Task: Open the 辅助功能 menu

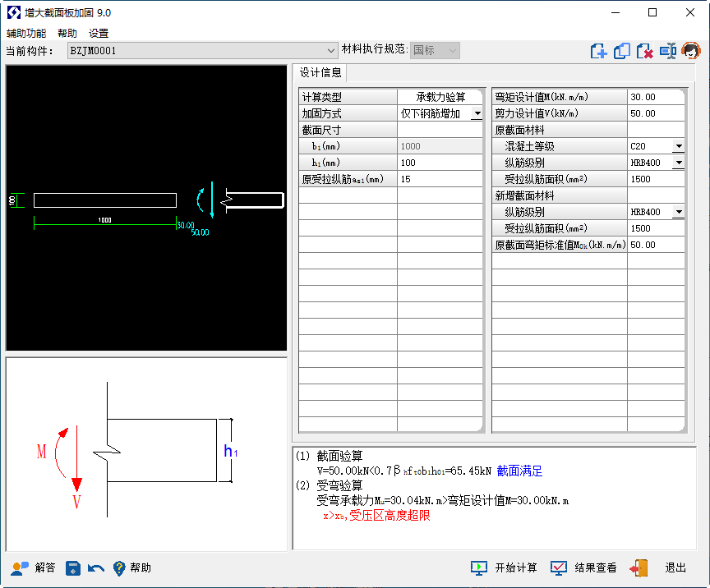Action: tap(26, 34)
